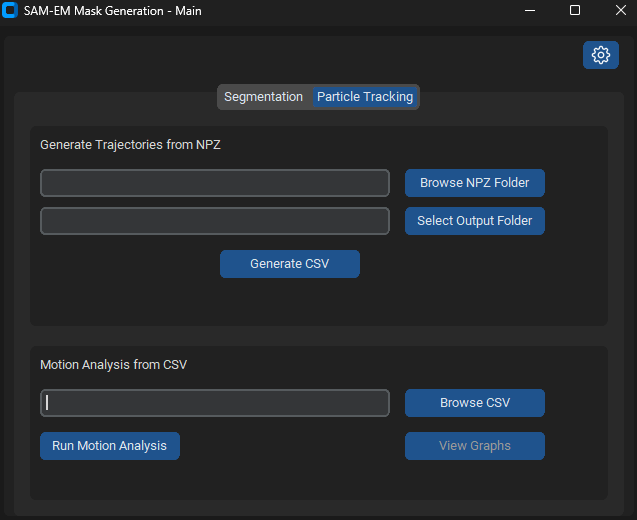The width and height of the screenshot is (637, 520).
Task: Close the SAM-EM Mask Generation window
Action: (x=620, y=10)
